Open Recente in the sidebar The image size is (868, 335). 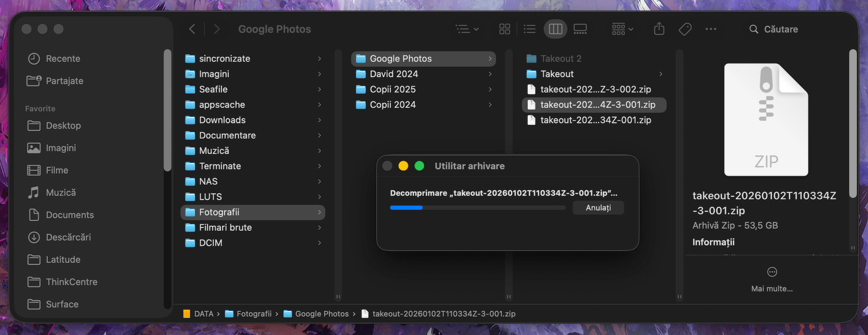[63, 59]
